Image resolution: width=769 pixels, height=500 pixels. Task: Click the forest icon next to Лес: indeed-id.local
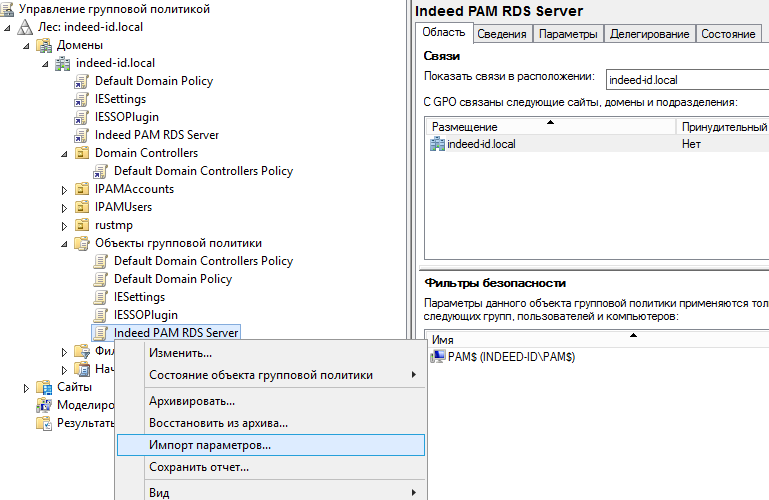pos(25,27)
